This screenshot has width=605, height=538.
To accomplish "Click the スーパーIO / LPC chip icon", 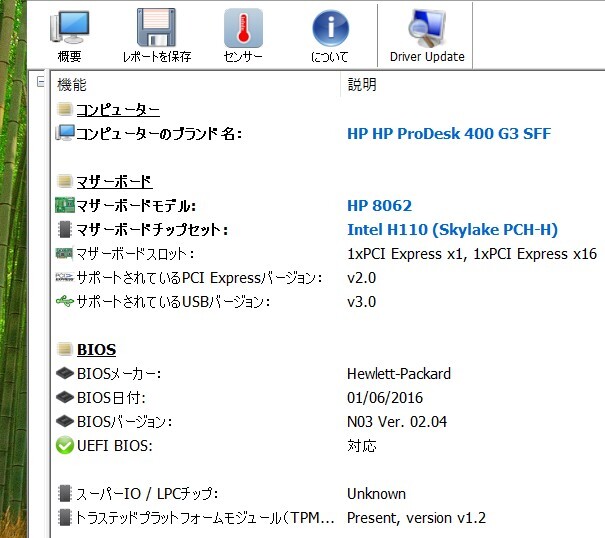I will (x=64, y=493).
